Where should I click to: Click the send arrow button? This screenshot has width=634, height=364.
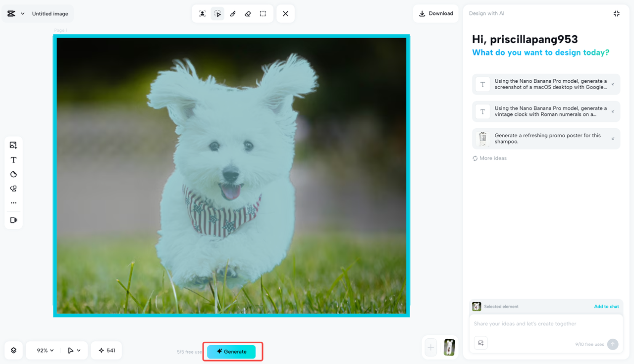(613, 344)
